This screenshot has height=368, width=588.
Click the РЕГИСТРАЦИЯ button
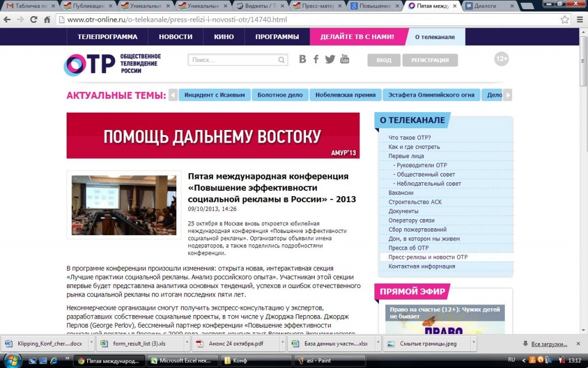[x=430, y=60]
